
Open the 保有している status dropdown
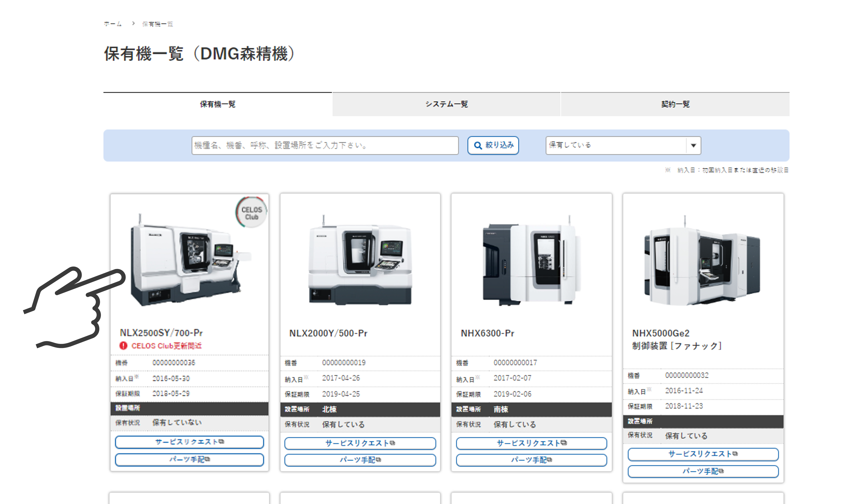click(x=623, y=145)
